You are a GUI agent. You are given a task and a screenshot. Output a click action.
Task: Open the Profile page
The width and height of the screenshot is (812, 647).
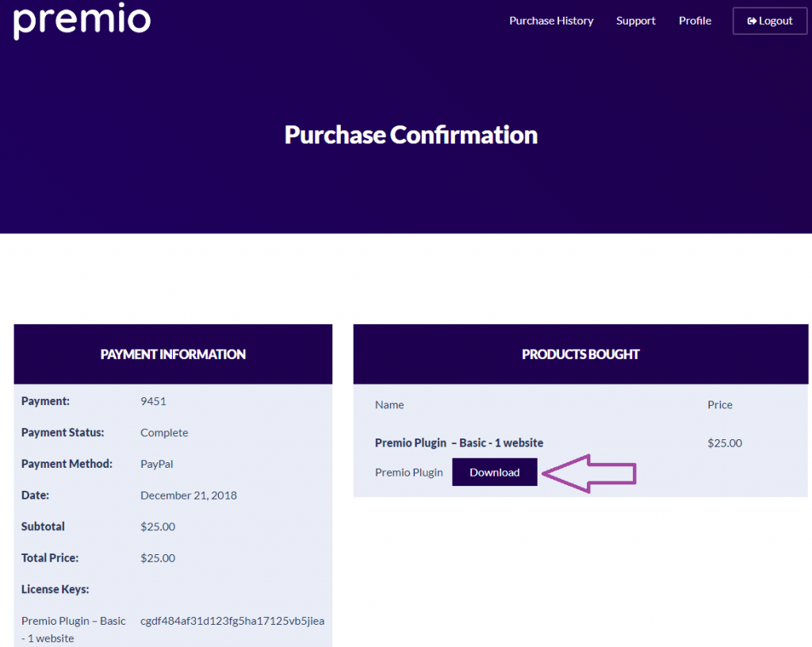pyautogui.click(x=695, y=21)
